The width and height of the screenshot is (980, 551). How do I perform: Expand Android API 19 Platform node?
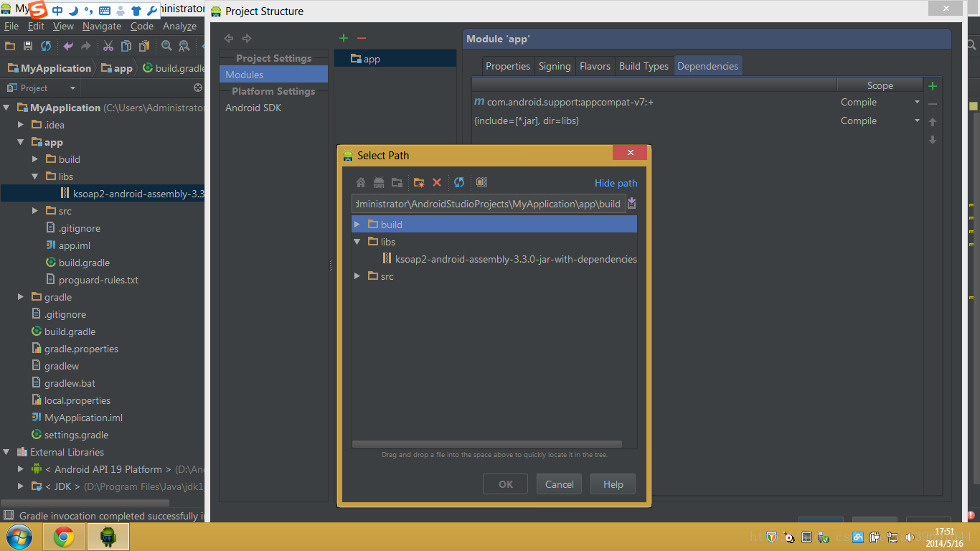[21, 469]
